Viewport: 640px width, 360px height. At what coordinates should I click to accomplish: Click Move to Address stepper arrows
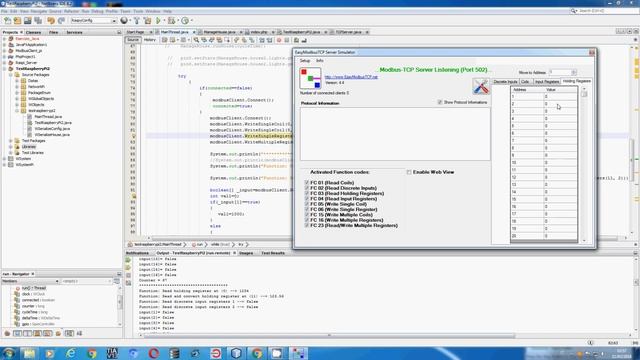[574, 72]
